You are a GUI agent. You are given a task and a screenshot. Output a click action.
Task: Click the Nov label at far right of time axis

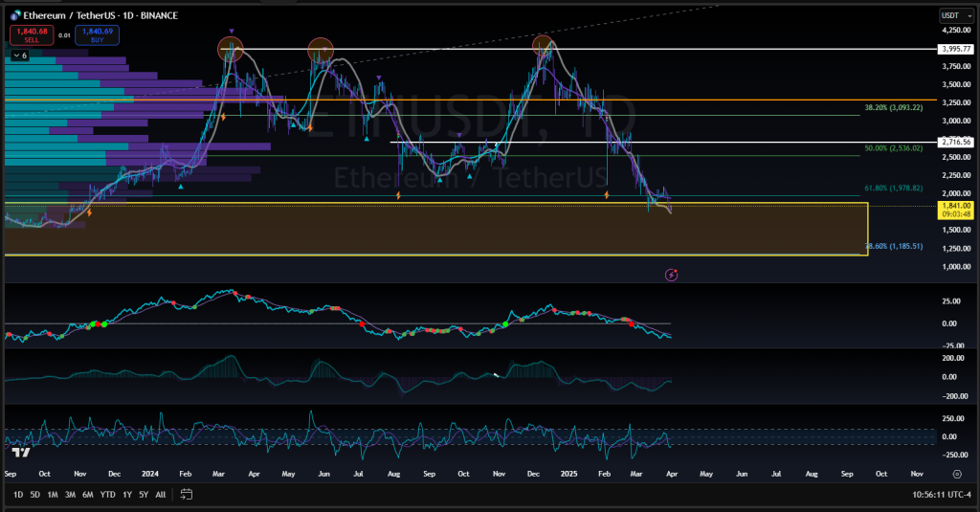pyautogui.click(x=917, y=474)
